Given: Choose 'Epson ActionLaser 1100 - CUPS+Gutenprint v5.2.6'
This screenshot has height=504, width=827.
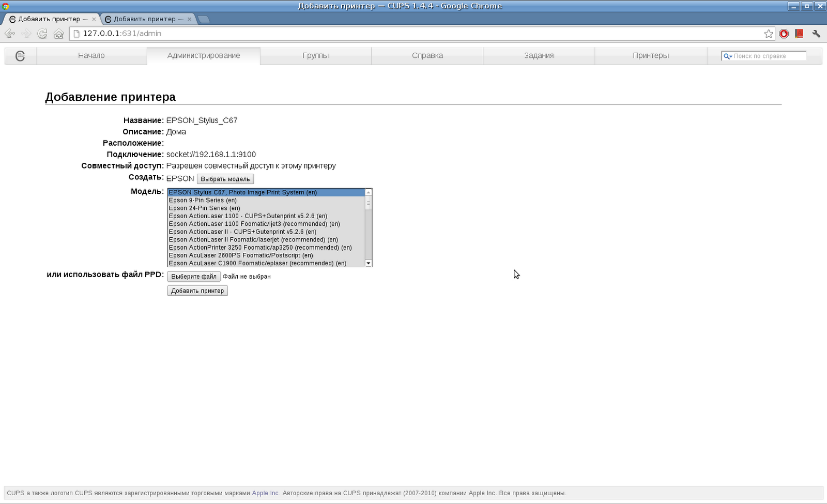Looking at the screenshot, I should 266,216.
